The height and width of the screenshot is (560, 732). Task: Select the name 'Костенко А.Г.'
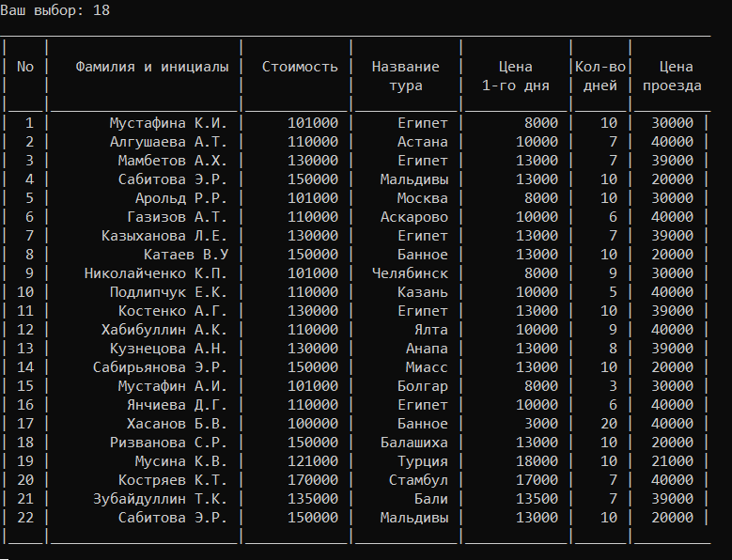pyautogui.click(x=172, y=311)
